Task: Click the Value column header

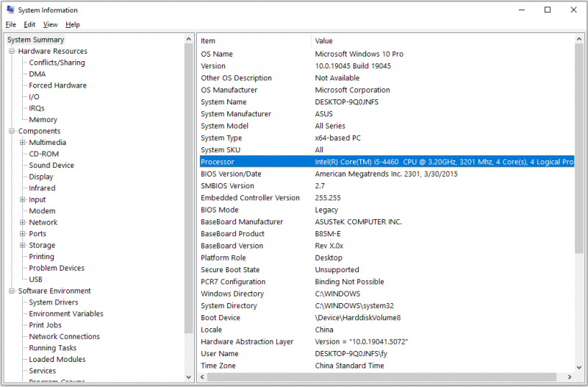Action: tap(443, 40)
